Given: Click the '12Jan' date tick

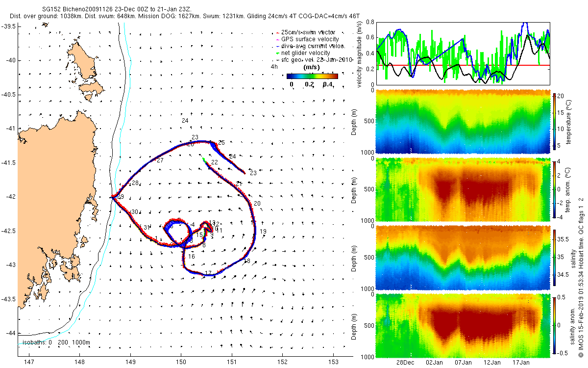Looking at the screenshot, I should [492, 362].
